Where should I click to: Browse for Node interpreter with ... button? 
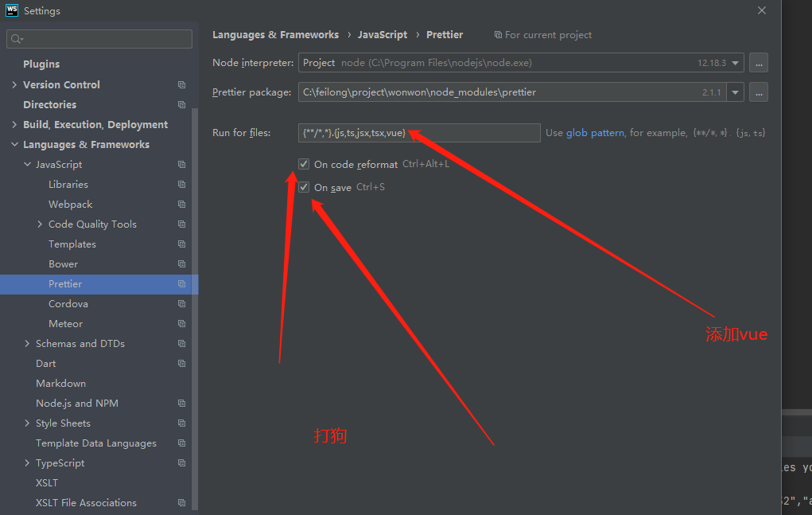tap(759, 63)
